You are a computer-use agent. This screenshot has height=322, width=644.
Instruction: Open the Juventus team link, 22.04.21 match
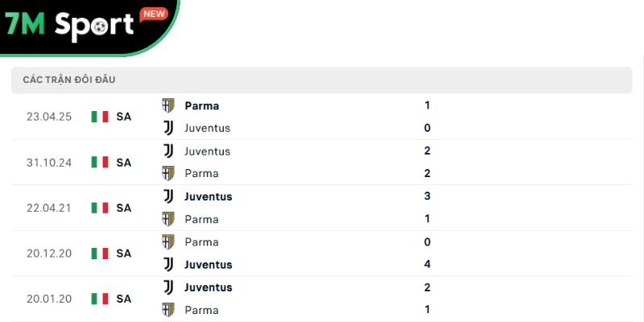tap(208, 196)
